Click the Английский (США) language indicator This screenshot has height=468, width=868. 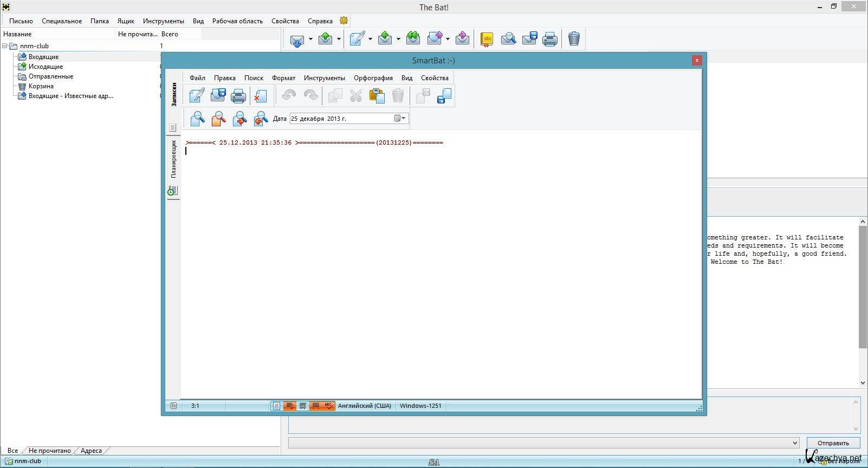(x=364, y=406)
